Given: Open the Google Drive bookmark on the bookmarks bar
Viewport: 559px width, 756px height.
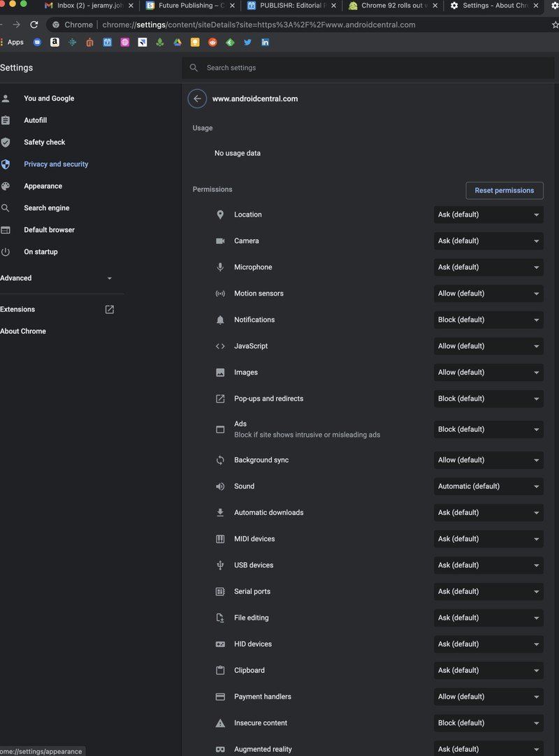Looking at the screenshot, I should pos(177,42).
